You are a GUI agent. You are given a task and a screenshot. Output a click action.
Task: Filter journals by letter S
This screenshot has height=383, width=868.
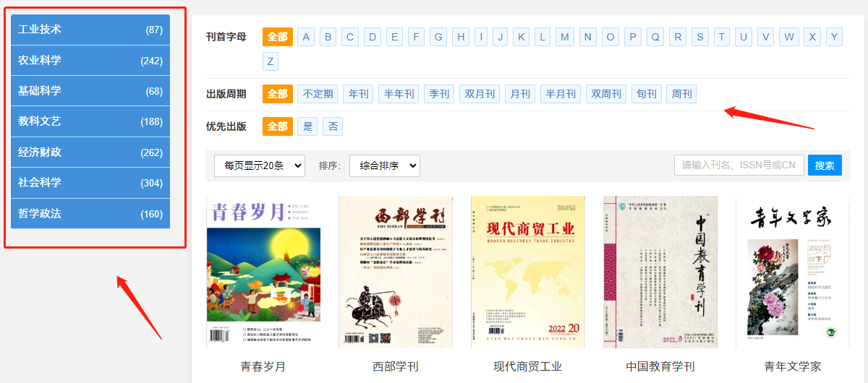point(699,37)
